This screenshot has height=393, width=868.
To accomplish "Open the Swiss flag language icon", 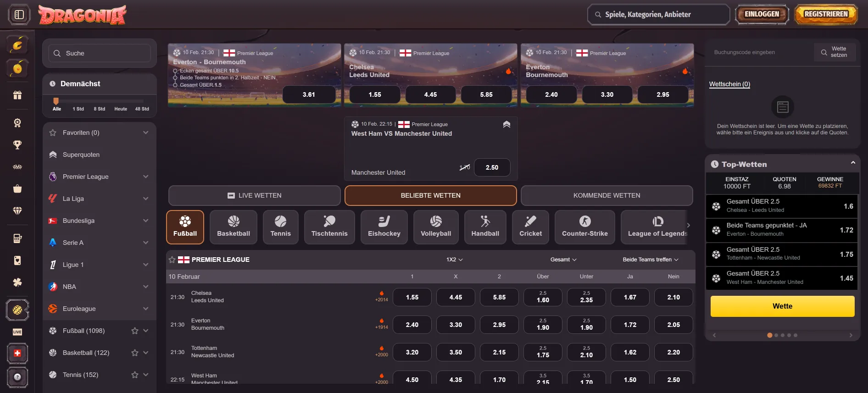I will [17, 353].
